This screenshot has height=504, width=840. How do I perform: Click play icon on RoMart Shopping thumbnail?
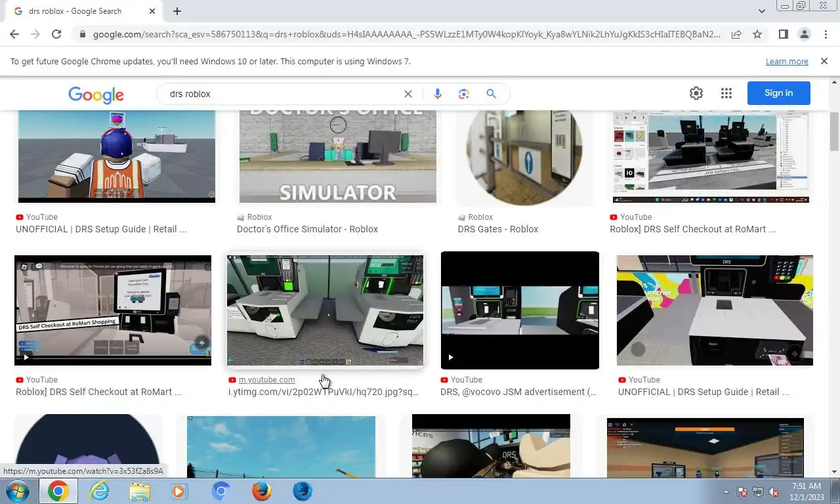(x=26, y=358)
